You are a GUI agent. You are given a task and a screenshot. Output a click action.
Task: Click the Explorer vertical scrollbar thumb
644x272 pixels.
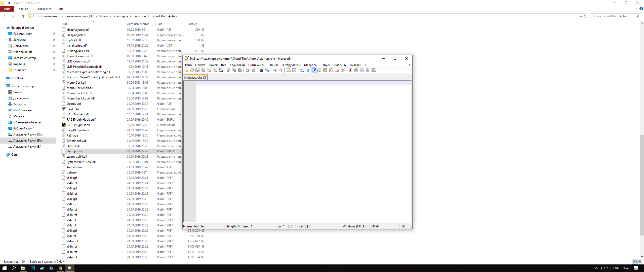pos(642,185)
